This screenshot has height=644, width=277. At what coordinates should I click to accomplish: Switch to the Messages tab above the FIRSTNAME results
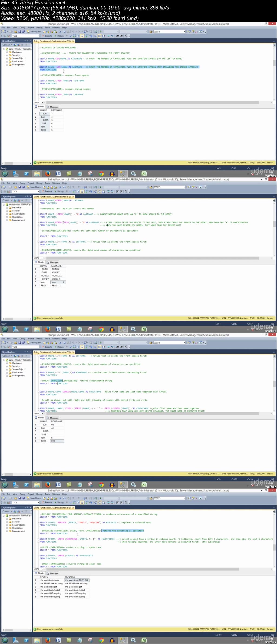click(x=53, y=107)
